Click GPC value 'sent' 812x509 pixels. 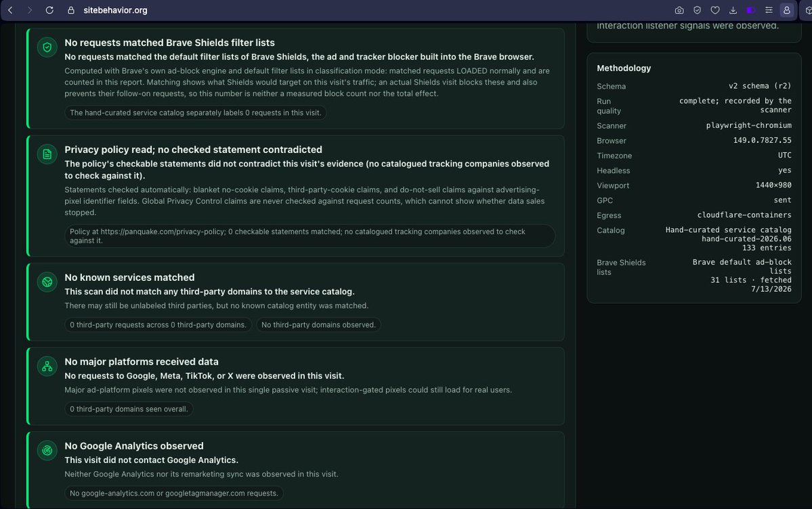pyautogui.click(x=782, y=200)
